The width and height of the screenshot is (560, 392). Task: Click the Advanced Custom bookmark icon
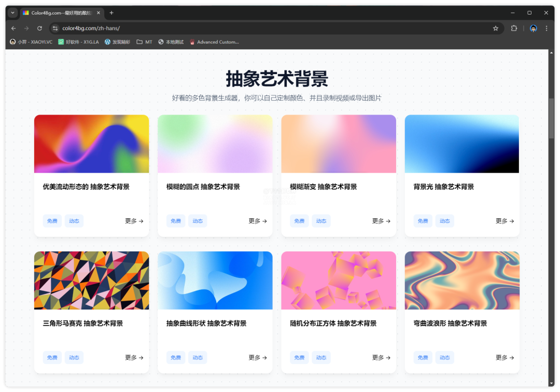[x=192, y=42]
